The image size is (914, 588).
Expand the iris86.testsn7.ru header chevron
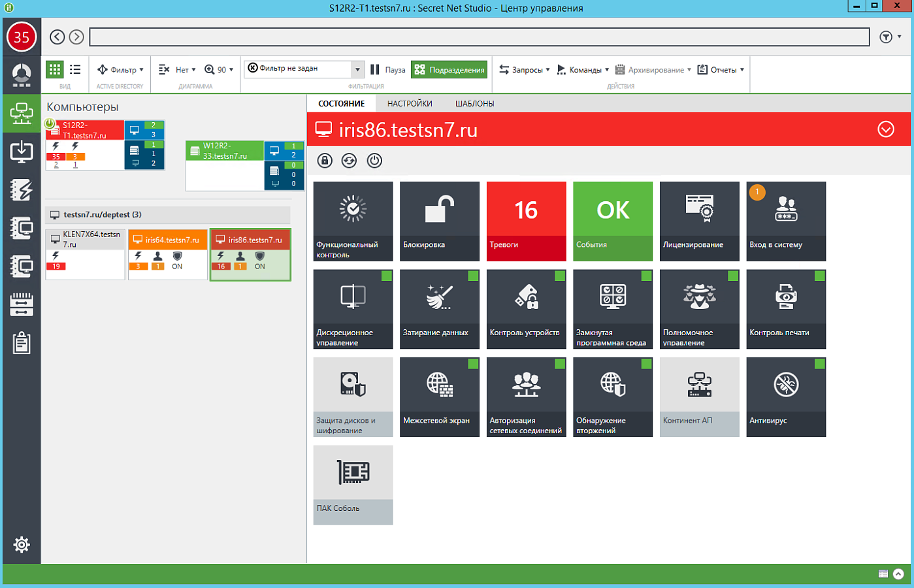pyautogui.click(x=886, y=129)
